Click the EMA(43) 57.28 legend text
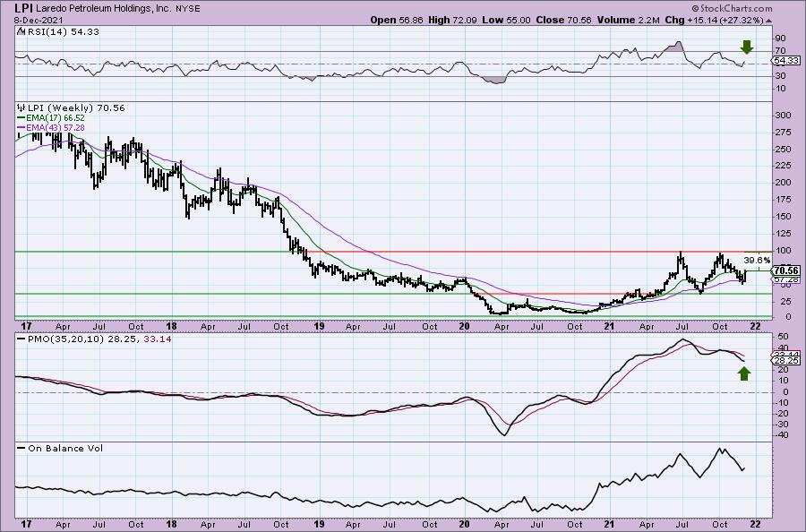 coord(56,127)
